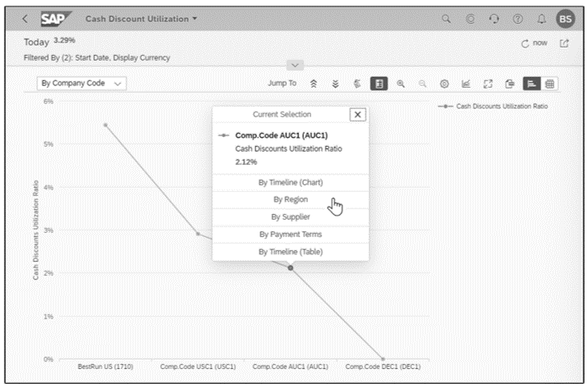Select By Payment Terms in the popover
This screenshot has width=588, height=388.
(x=291, y=234)
